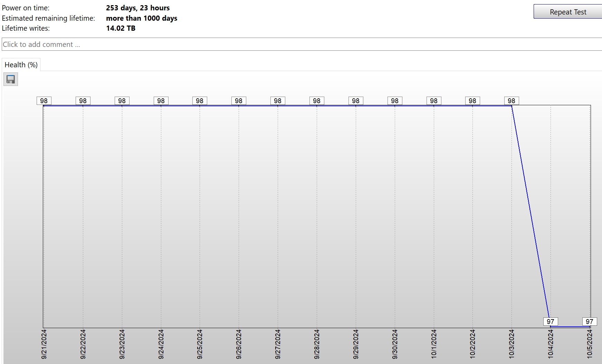The image size is (602, 364).
Task: Click the Power on time label
Action: point(26,8)
